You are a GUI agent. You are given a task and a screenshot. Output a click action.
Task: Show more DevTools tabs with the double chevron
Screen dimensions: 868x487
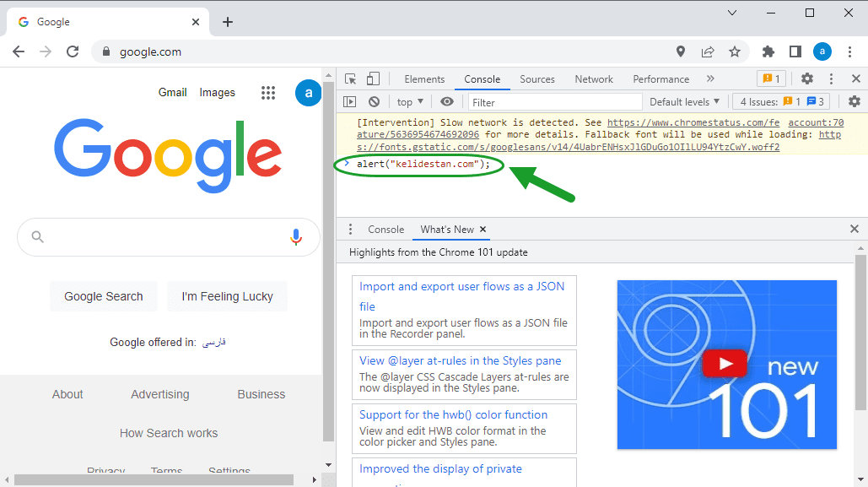(711, 78)
